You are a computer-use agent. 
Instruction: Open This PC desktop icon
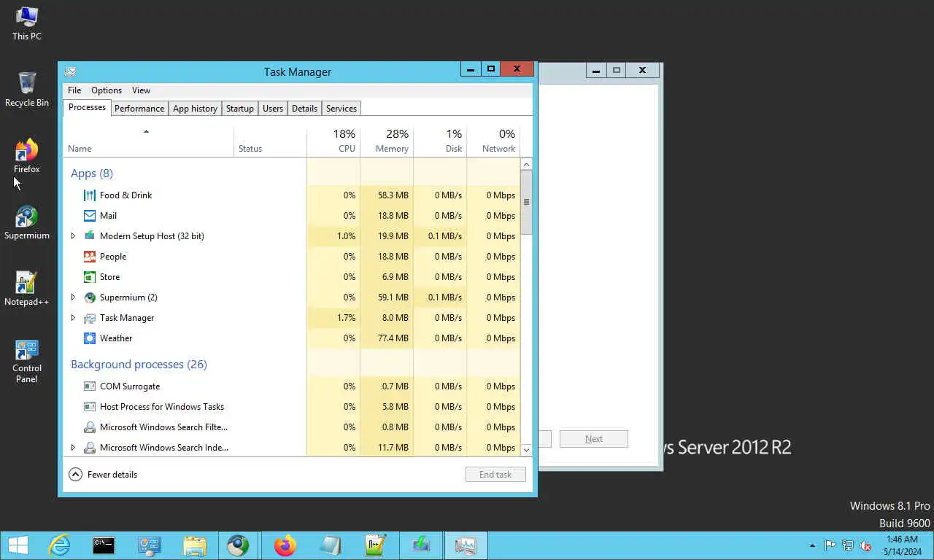(27, 23)
